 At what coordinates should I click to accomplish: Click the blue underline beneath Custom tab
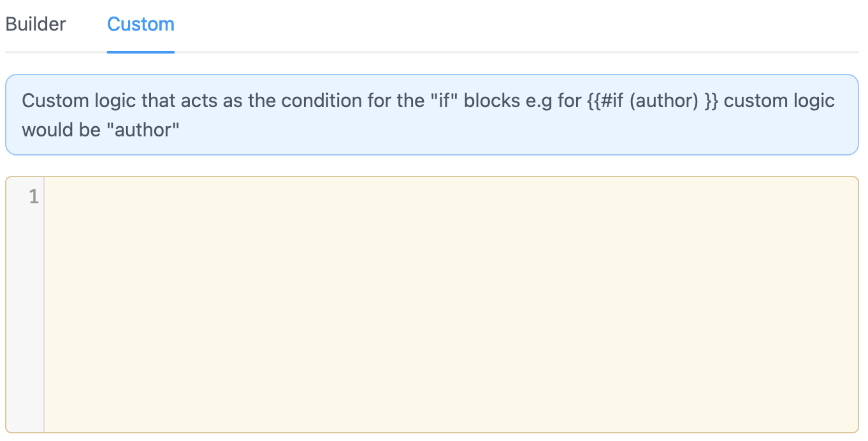click(x=141, y=52)
